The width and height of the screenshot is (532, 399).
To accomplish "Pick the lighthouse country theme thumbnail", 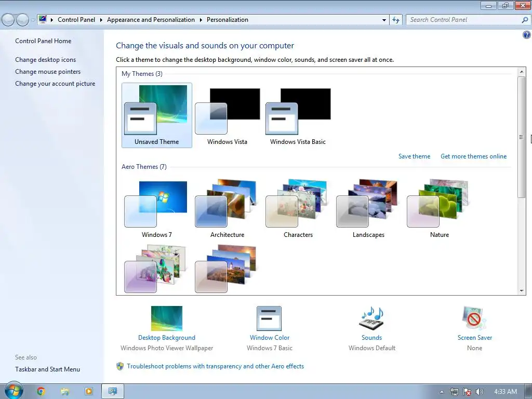I will 226,269.
